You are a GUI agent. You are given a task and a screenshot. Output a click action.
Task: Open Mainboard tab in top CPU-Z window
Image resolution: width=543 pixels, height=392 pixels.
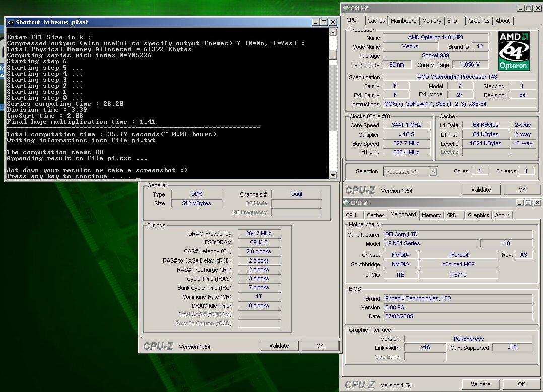tap(403, 21)
